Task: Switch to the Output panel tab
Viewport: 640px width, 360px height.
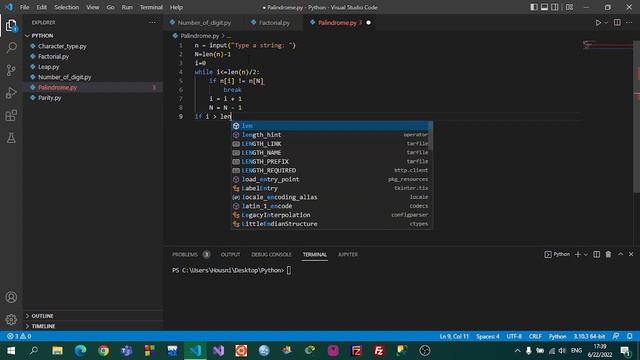Action: point(230,254)
